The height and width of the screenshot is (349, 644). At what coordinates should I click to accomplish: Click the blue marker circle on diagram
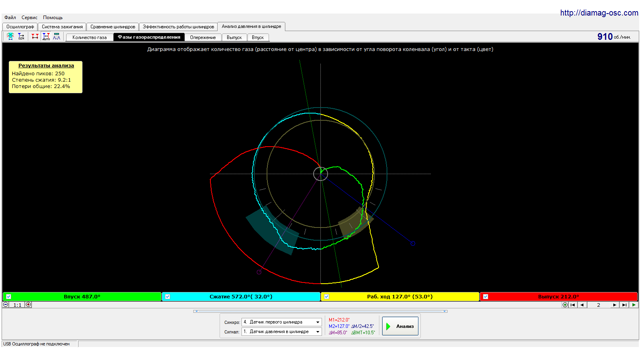(x=413, y=243)
